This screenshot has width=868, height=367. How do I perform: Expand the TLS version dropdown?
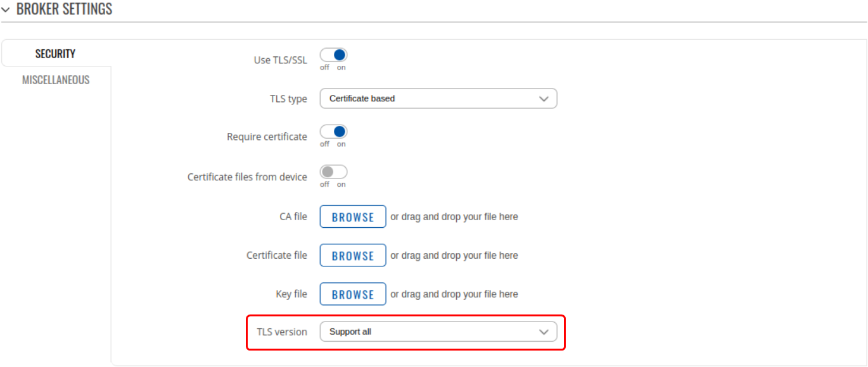click(438, 332)
